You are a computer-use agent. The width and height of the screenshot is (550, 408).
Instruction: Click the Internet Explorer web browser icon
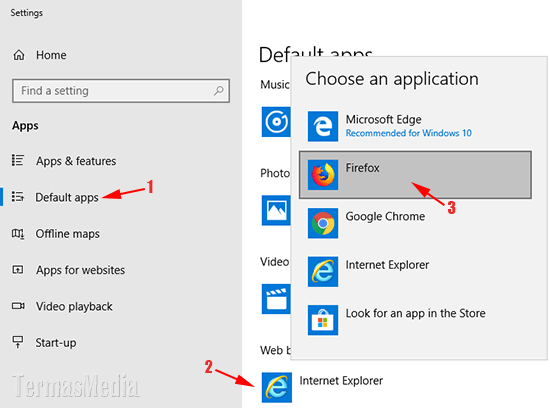277,387
